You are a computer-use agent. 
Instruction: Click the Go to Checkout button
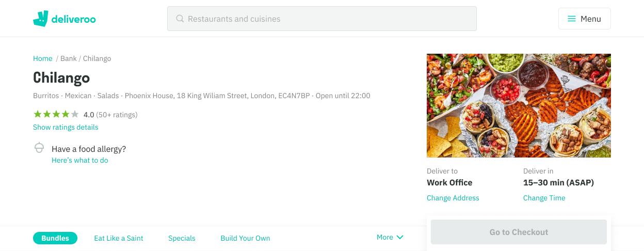pyautogui.click(x=519, y=232)
